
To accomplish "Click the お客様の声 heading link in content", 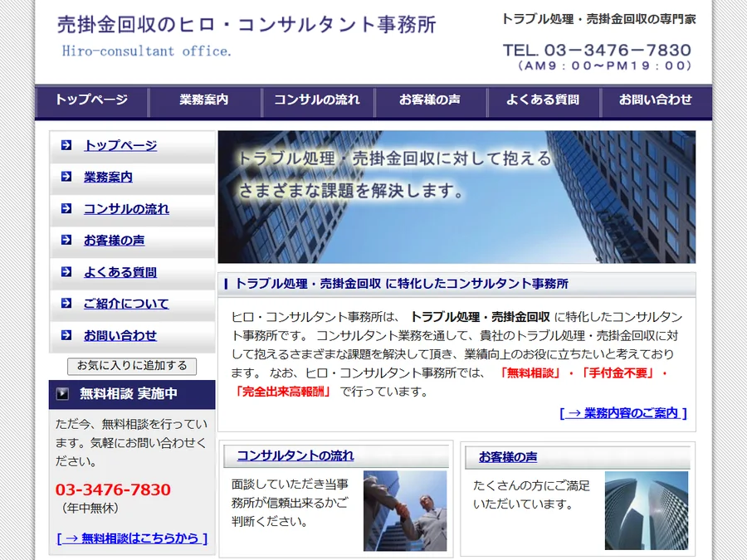I will [508, 457].
